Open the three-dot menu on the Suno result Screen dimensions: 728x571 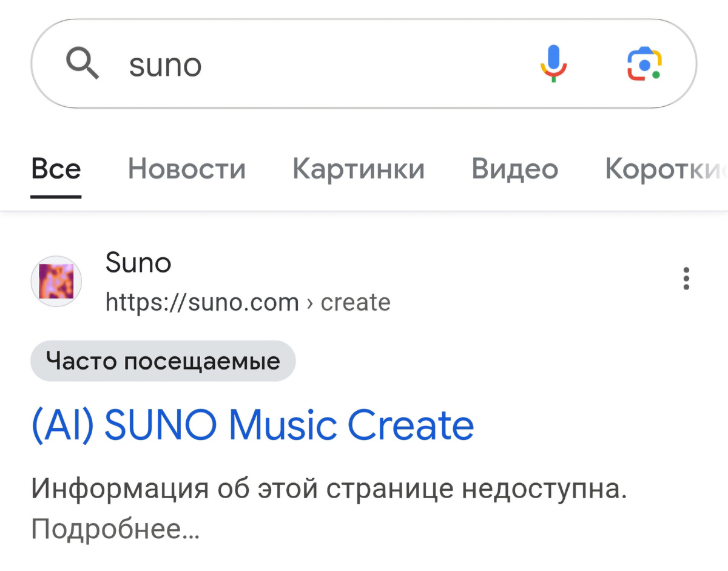(x=686, y=279)
